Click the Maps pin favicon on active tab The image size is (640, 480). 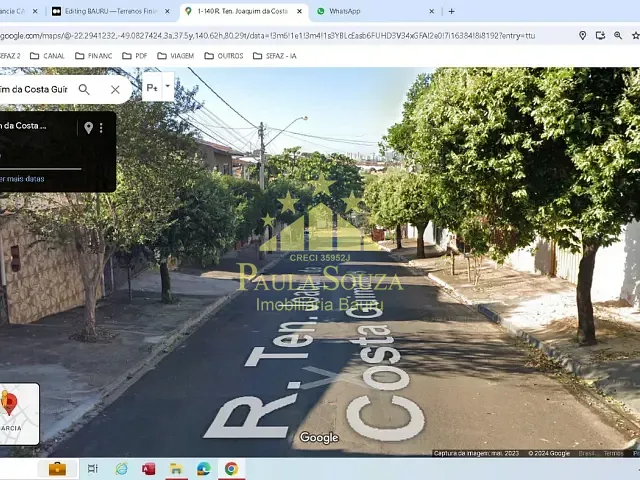pos(188,11)
